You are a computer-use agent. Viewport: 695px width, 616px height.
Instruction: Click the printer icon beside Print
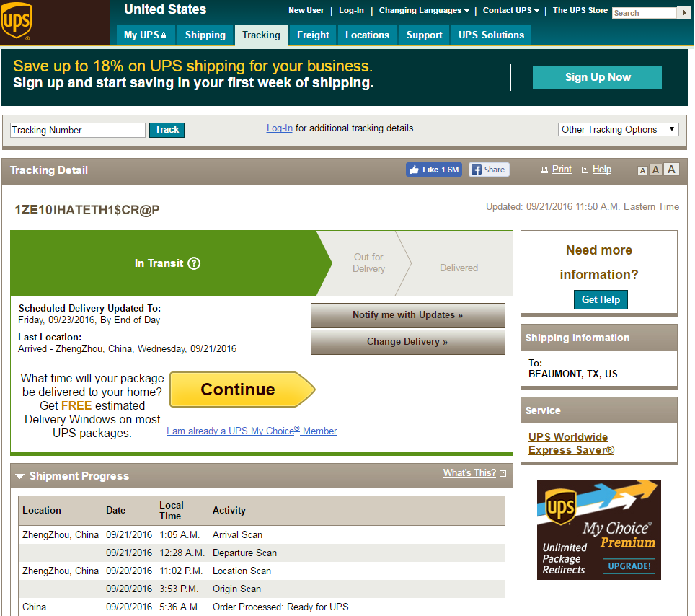click(x=545, y=170)
